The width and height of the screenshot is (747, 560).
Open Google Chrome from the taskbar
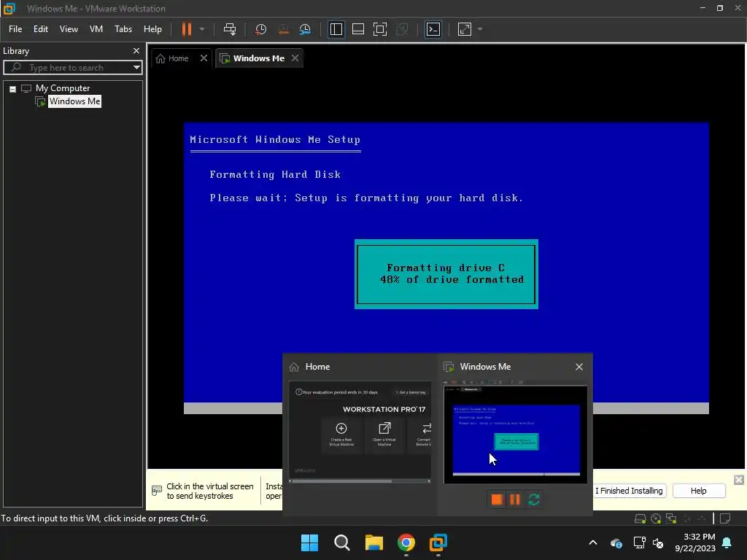(406, 542)
